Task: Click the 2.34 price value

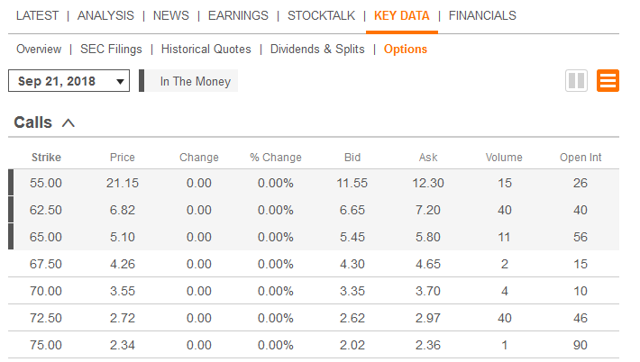Action: coord(122,345)
